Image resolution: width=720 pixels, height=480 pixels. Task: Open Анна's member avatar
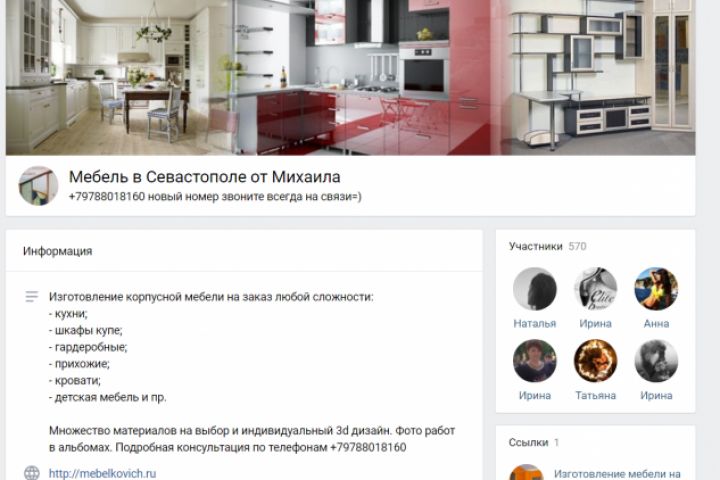[656, 289]
